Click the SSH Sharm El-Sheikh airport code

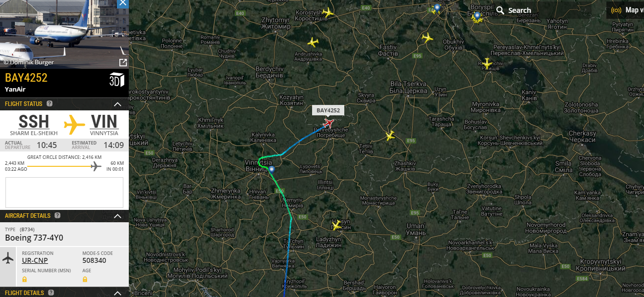34,122
